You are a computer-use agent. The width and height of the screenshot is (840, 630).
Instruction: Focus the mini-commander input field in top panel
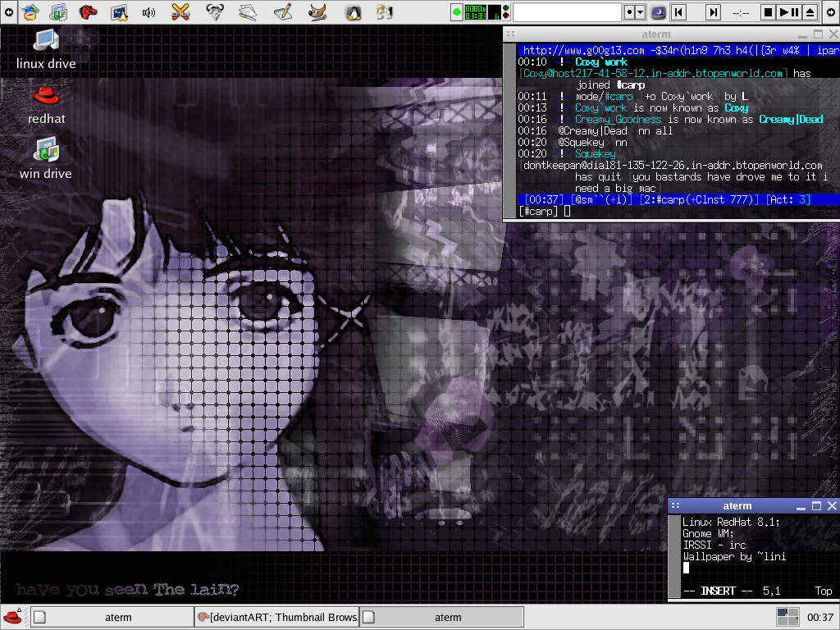click(567, 12)
